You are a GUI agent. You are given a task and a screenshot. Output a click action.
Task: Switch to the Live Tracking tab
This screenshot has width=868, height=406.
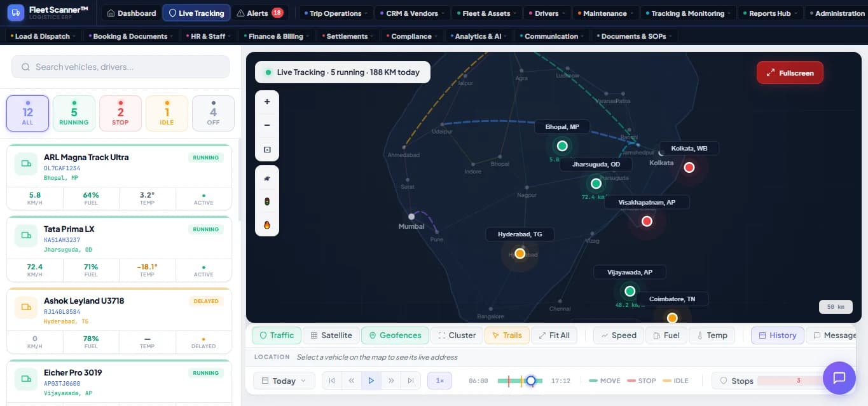pos(196,13)
